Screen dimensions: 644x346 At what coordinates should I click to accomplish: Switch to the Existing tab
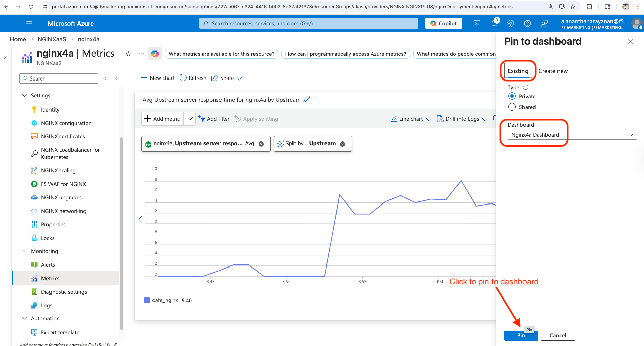[x=518, y=71]
